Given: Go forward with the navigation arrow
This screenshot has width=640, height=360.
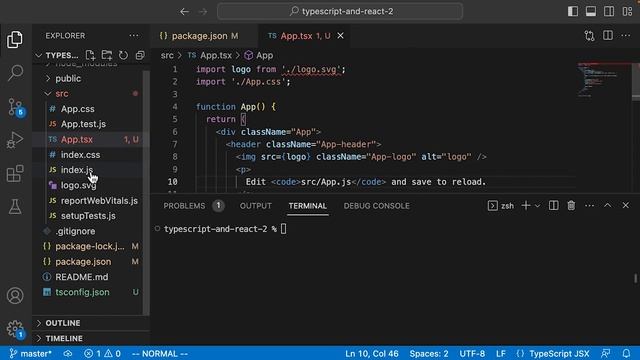Looking at the screenshot, I should coord(203,11).
